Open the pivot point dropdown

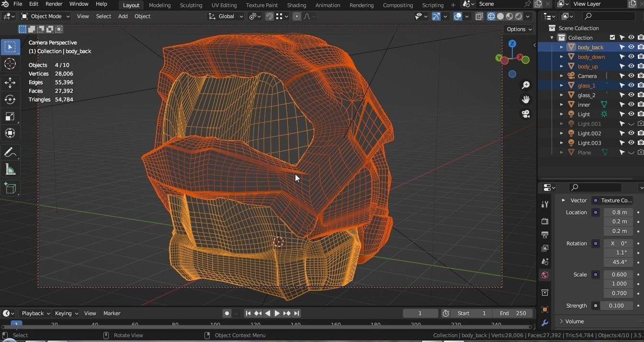tap(255, 16)
